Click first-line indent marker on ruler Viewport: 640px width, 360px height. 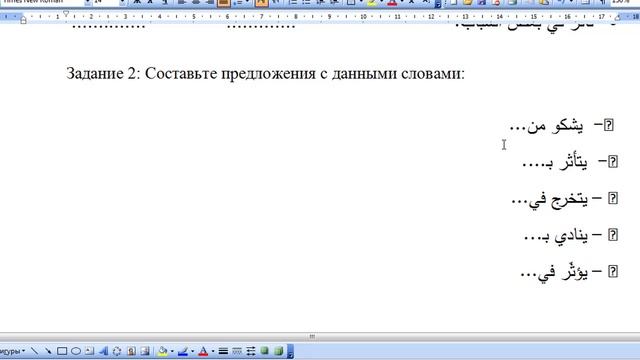[66, 13]
